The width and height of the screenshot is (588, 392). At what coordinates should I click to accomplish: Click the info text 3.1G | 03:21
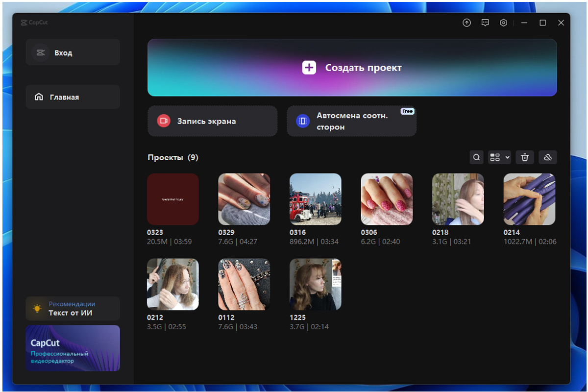coord(451,242)
